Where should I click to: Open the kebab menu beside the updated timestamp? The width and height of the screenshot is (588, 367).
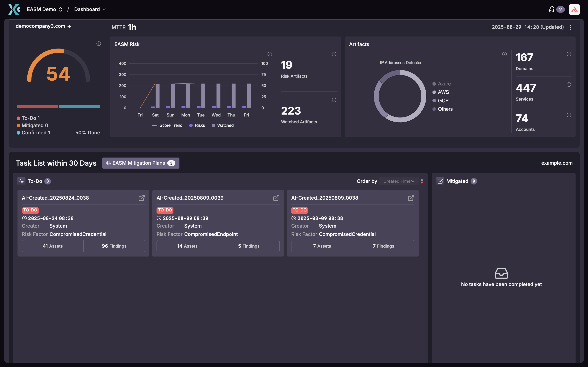tap(571, 27)
